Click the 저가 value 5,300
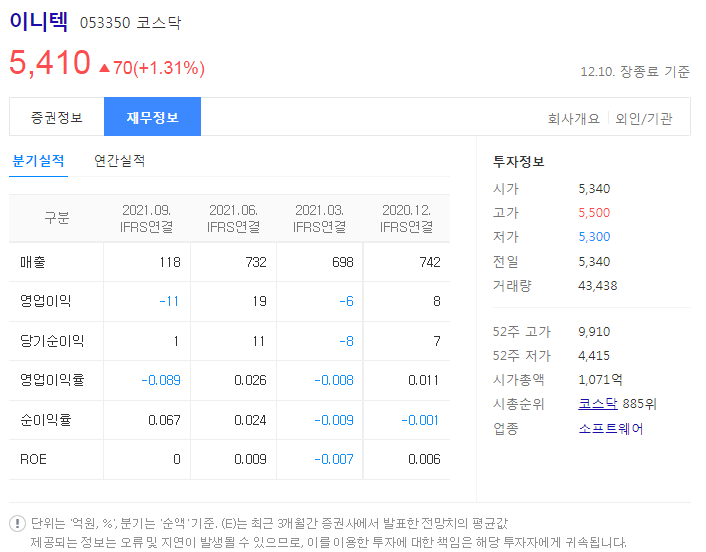The image size is (706, 552). (x=594, y=236)
